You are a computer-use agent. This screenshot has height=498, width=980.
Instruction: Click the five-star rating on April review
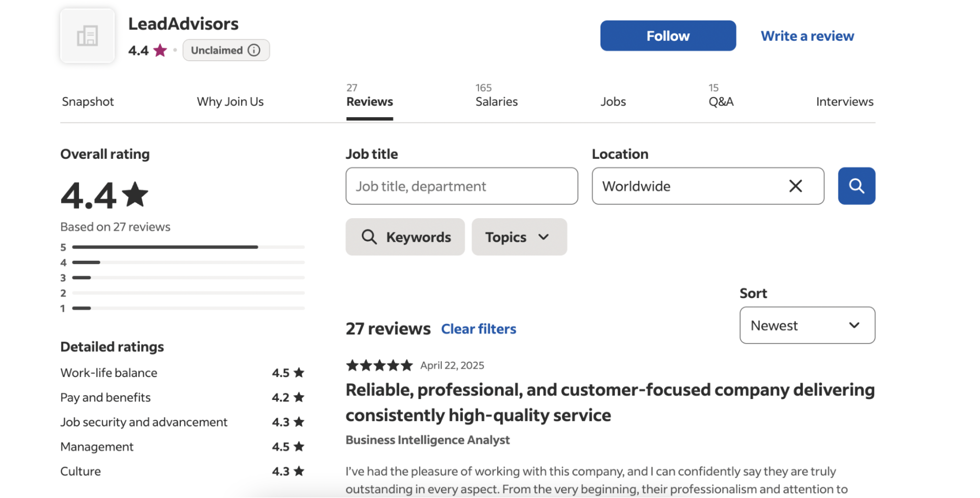379,366
